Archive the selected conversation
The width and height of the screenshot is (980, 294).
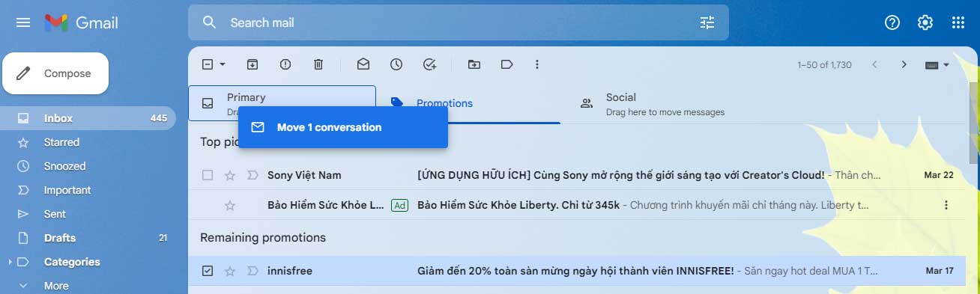pos(252,64)
